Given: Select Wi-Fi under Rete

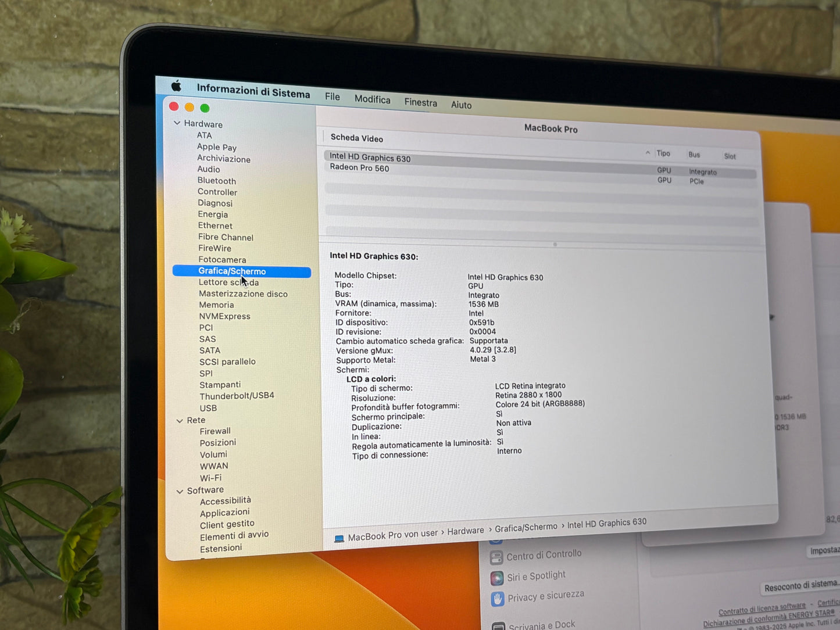Looking at the screenshot, I should tap(210, 478).
